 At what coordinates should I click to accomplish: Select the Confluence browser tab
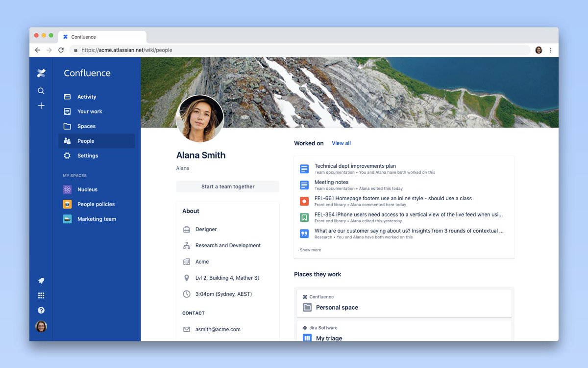tap(102, 37)
